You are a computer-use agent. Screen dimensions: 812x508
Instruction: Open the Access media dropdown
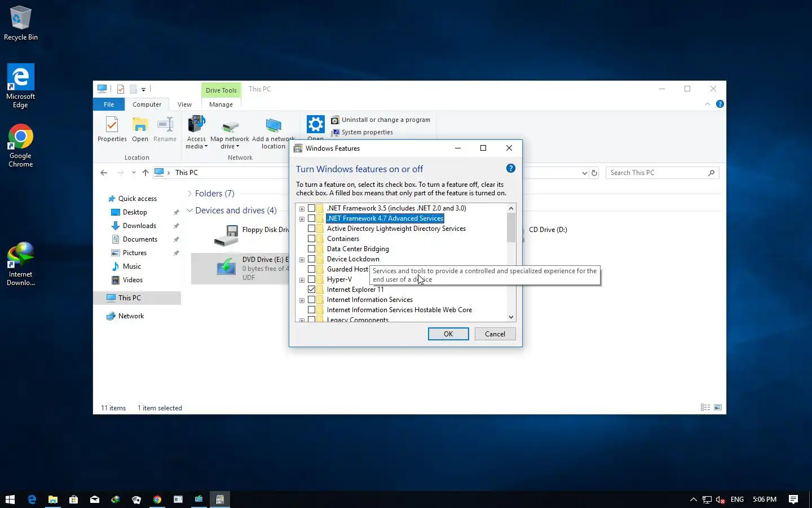click(x=196, y=134)
